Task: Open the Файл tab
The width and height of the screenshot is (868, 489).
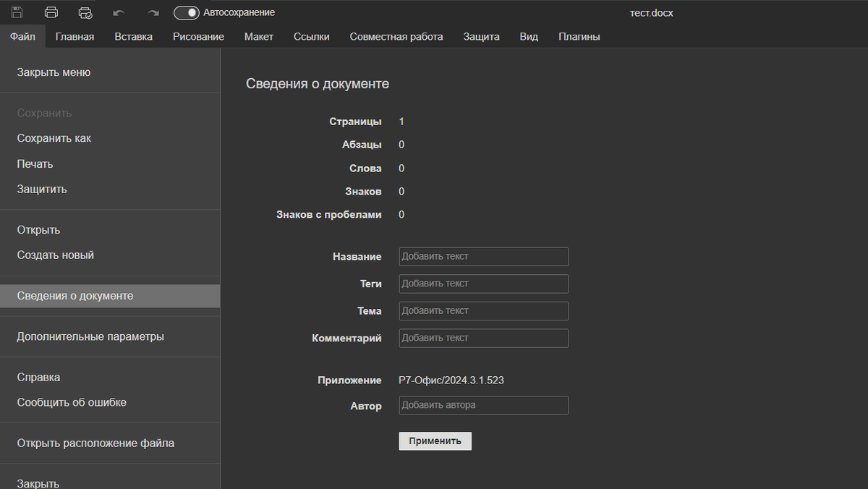Action: [x=22, y=36]
